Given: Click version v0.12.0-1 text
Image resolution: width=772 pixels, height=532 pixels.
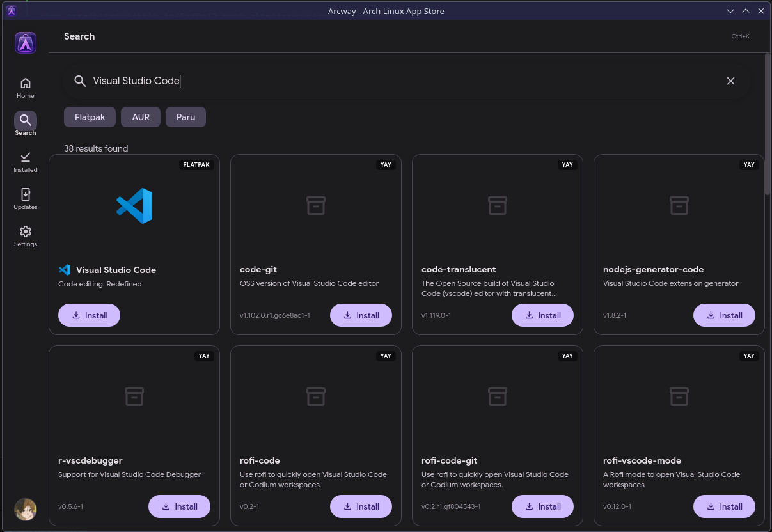Looking at the screenshot, I should 617,506.
